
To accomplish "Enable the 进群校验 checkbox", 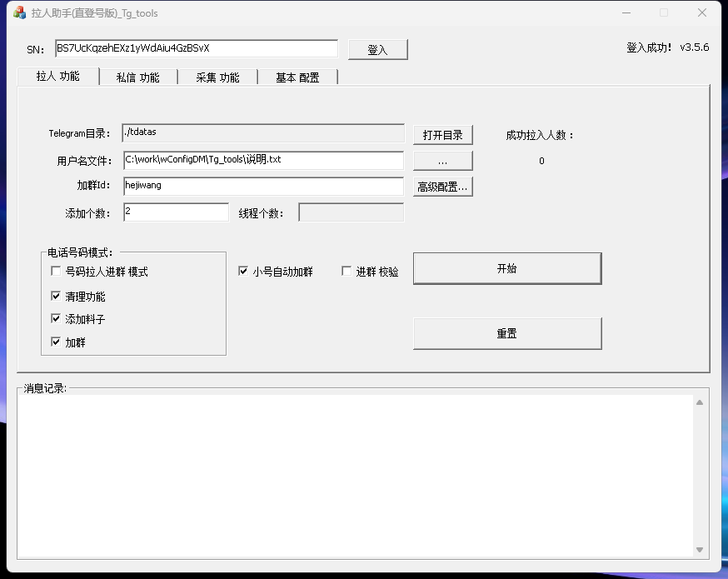I will pos(346,270).
